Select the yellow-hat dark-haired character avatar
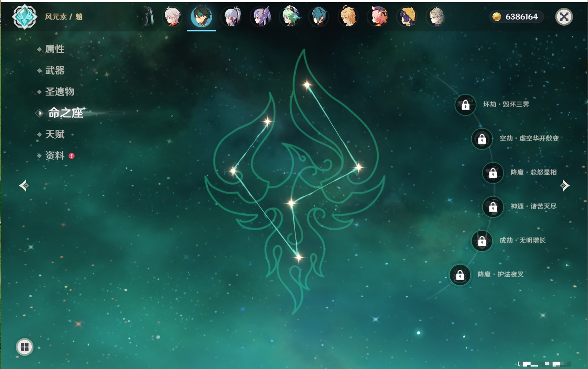588x369 pixels. click(x=407, y=17)
